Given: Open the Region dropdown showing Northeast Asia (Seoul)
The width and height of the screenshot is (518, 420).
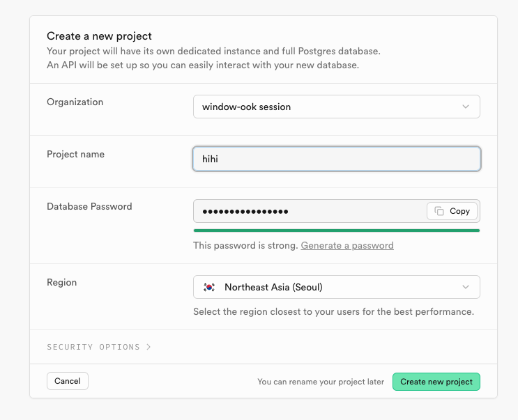Looking at the screenshot, I should [336, 287].
